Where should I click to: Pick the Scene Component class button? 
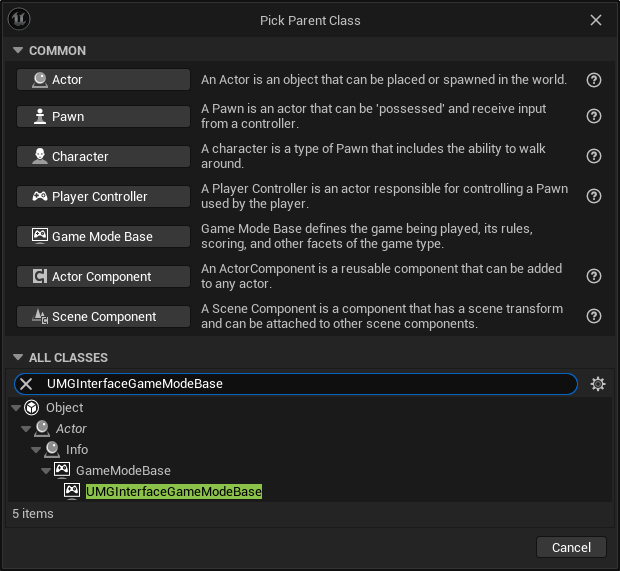(103, 316)
